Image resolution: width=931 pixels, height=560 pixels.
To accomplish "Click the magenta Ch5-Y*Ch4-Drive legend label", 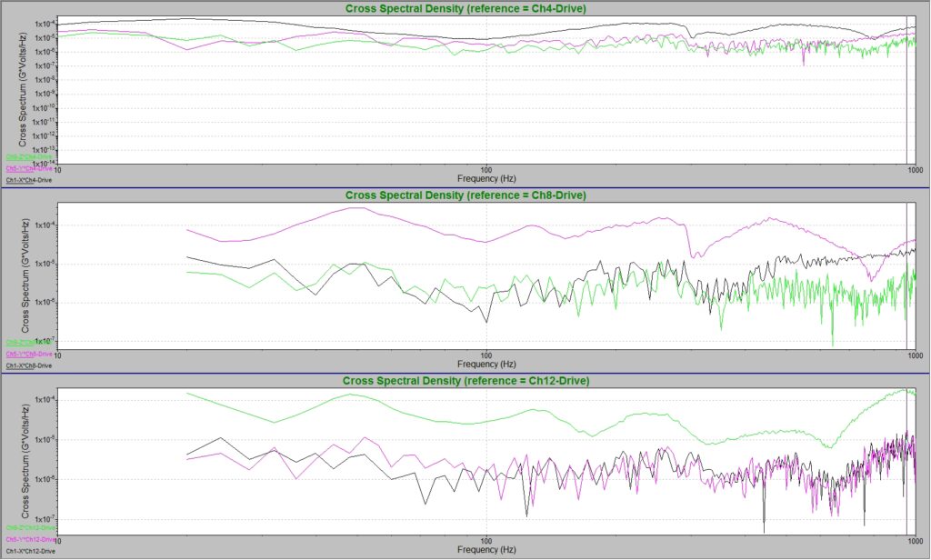I will pyautogui.click(x=28, y=169).
